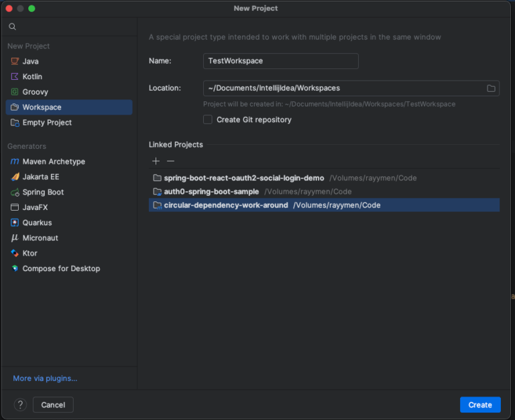Select the Kotlin project type icon
Image resolution: width=515 pixels, height=420 pixels.
click(x=15, y=76)
